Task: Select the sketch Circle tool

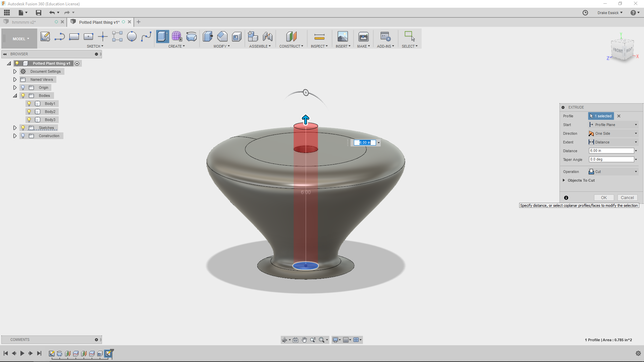Action: click(131, 36)
